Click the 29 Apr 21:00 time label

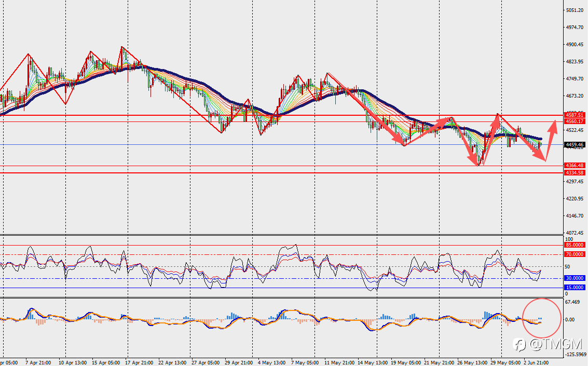coord(239,362)
